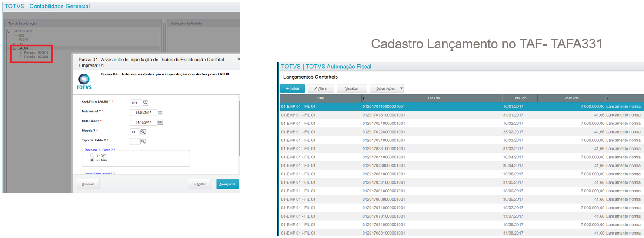644x238 pixels.
Task: Select row dated 31/03/2017
Action: [x=461, y=149]
